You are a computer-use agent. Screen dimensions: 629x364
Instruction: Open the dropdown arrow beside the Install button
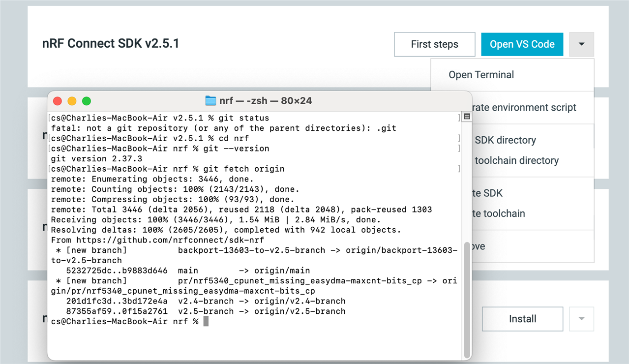pyautogui.click(x=582, y=319)
